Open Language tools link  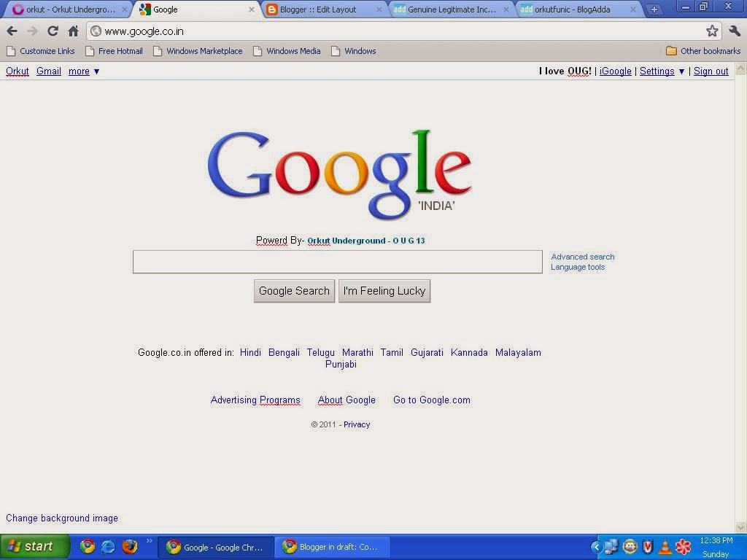tap(578, 267)
